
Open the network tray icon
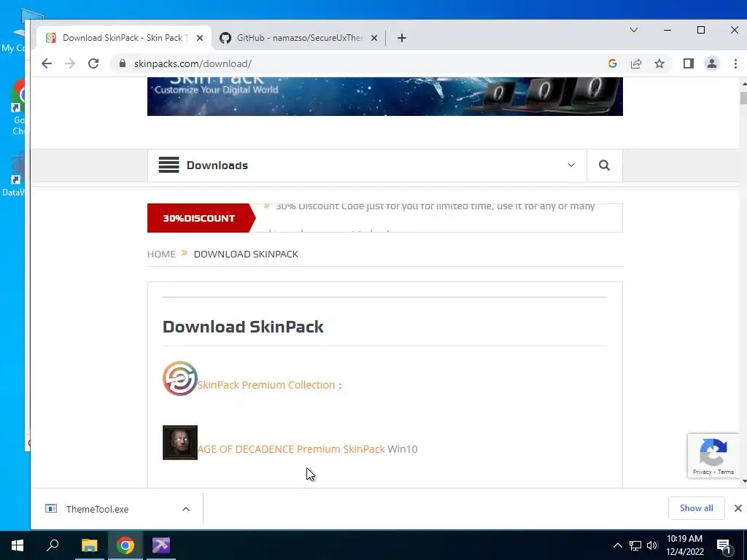635,545
